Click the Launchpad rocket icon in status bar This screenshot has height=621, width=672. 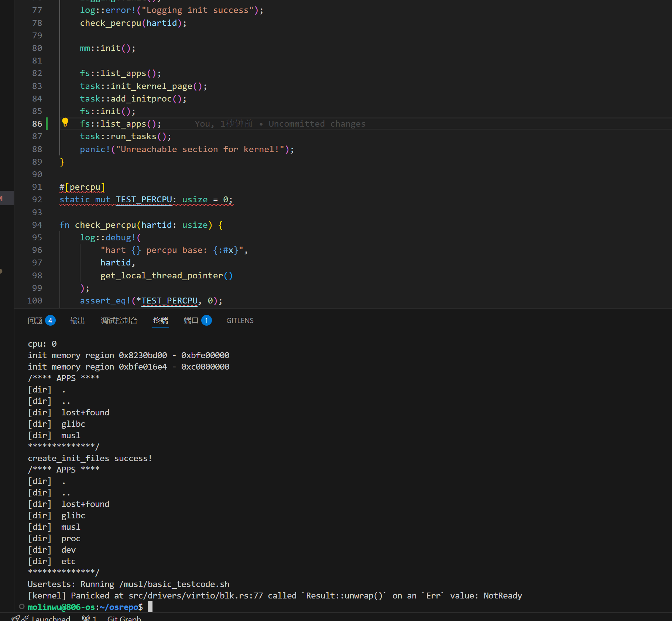(16, 618)
